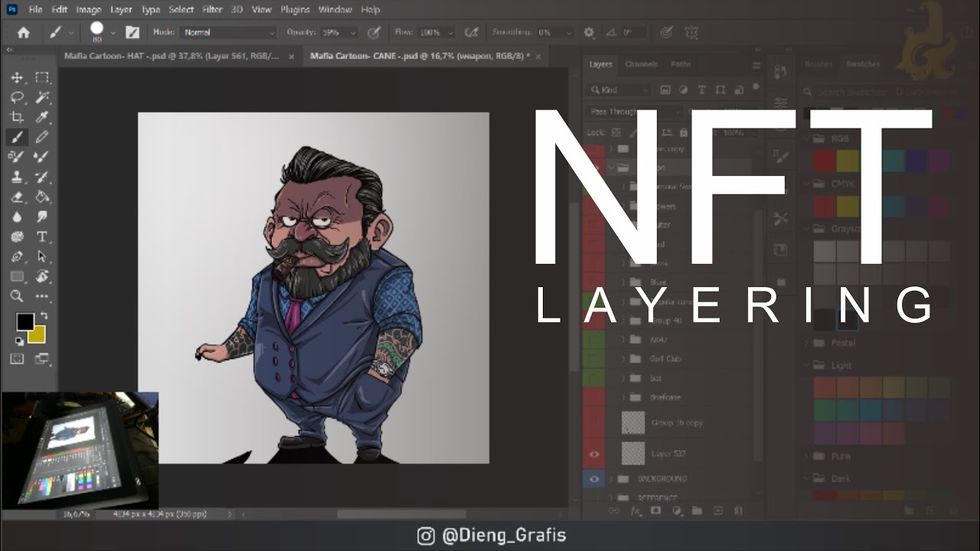Screen dimensions: 980x551
Task: Open the smoothing options gear
Action: (x=589, y=32)
